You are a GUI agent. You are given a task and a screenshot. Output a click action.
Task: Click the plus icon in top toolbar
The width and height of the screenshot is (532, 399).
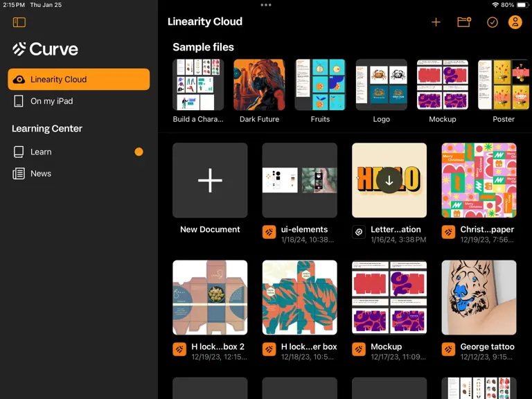[436, 22]
